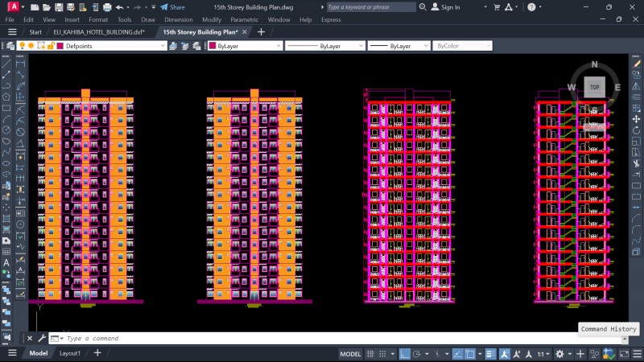This screenshot has height=362, width=644.
Task: Select the Linear Dimension tool
Action: point(20,64)
